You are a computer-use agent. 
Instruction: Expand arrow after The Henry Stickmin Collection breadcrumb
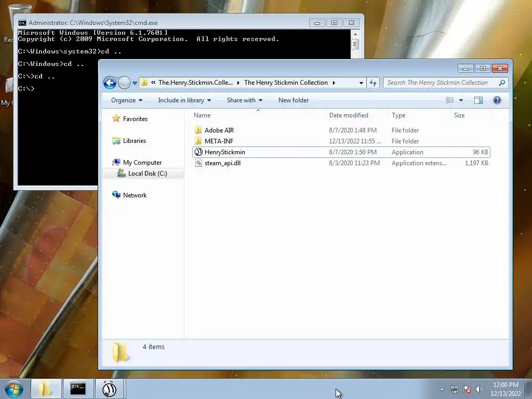coord(334,83)
